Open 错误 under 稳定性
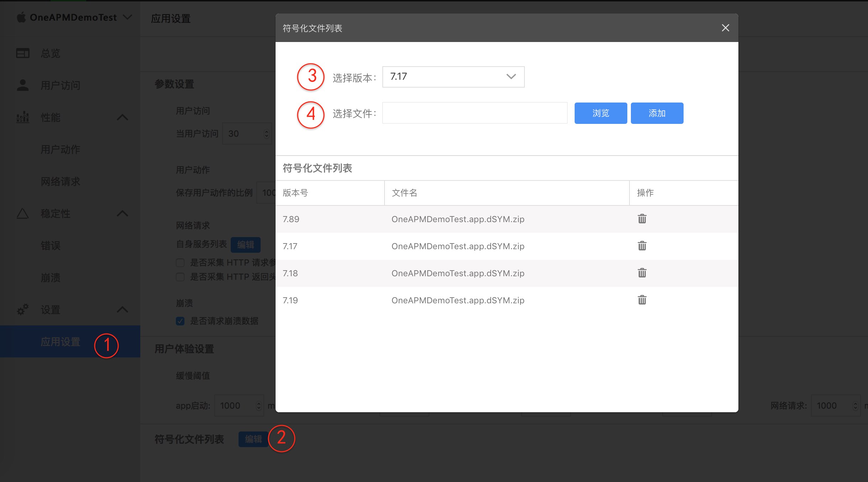This screenshot has width=868, height=482. (x=50, y=246)
